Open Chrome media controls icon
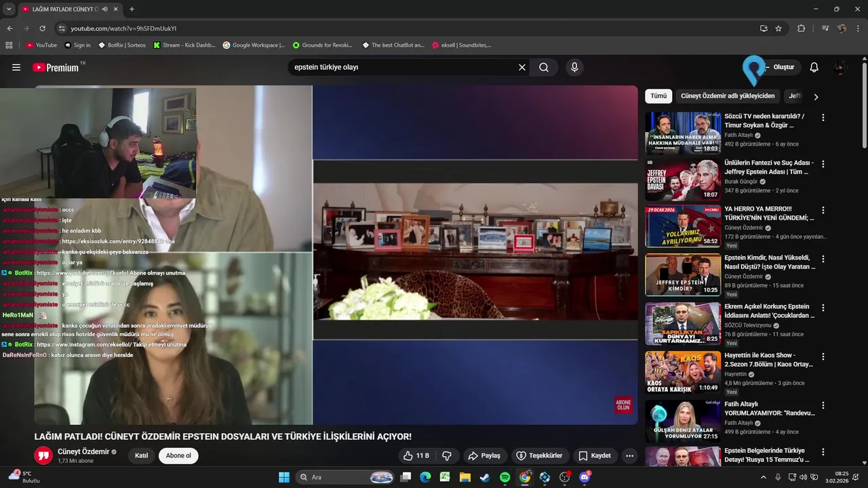Image resolution: width=868 pixels, height=488 pixels. click(825, 28)
